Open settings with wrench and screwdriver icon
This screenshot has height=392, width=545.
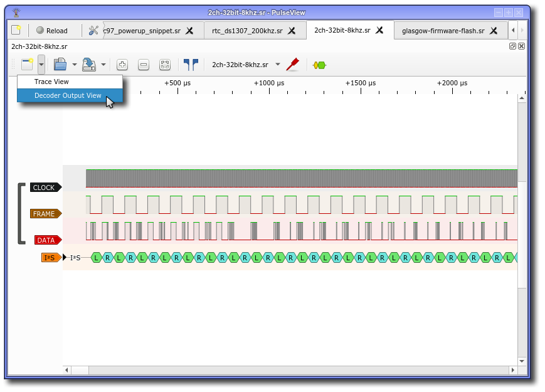tap(93, 31)
